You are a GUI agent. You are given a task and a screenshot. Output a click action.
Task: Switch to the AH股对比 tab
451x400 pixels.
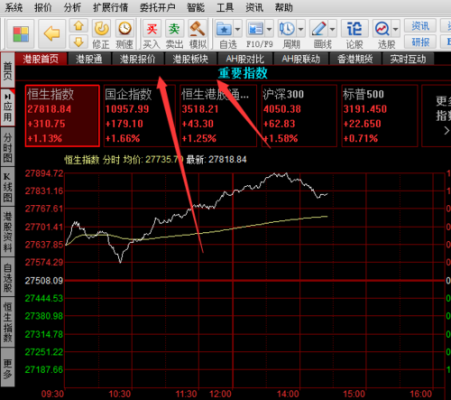tap(245, 59)
